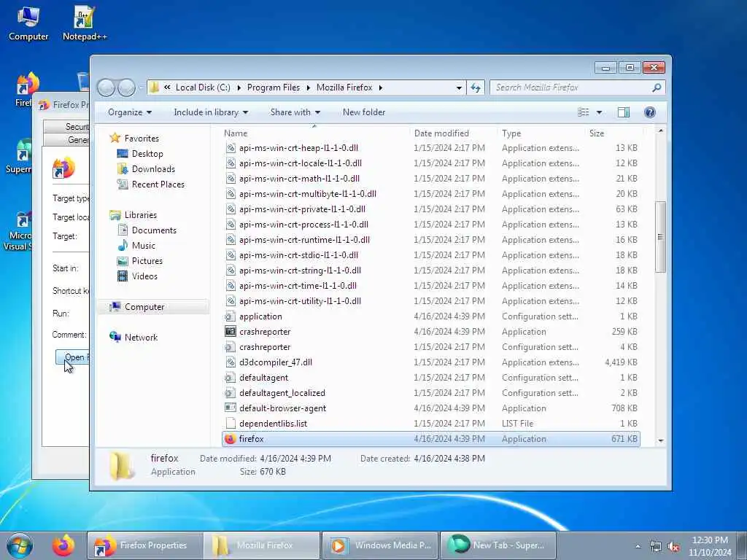Change view using the views icon
Screen dimensions: 747x560
pos(583,112)
